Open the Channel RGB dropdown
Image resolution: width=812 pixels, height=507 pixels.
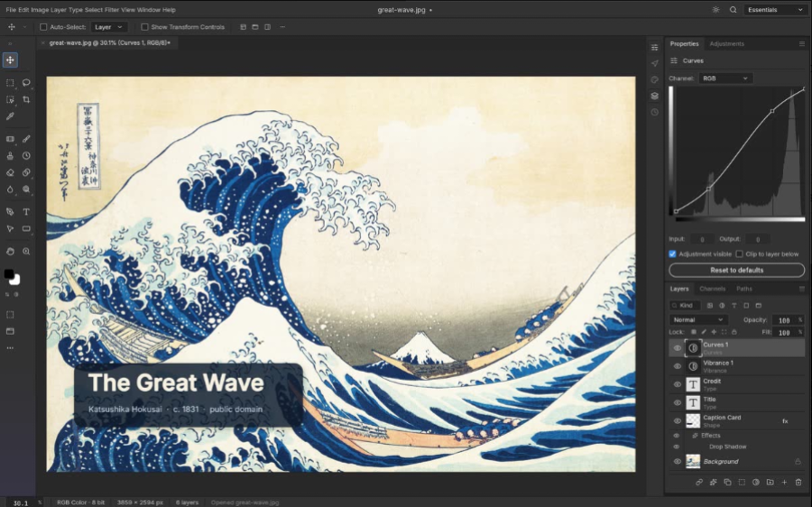pyautogui.click(x=725, y=78)
